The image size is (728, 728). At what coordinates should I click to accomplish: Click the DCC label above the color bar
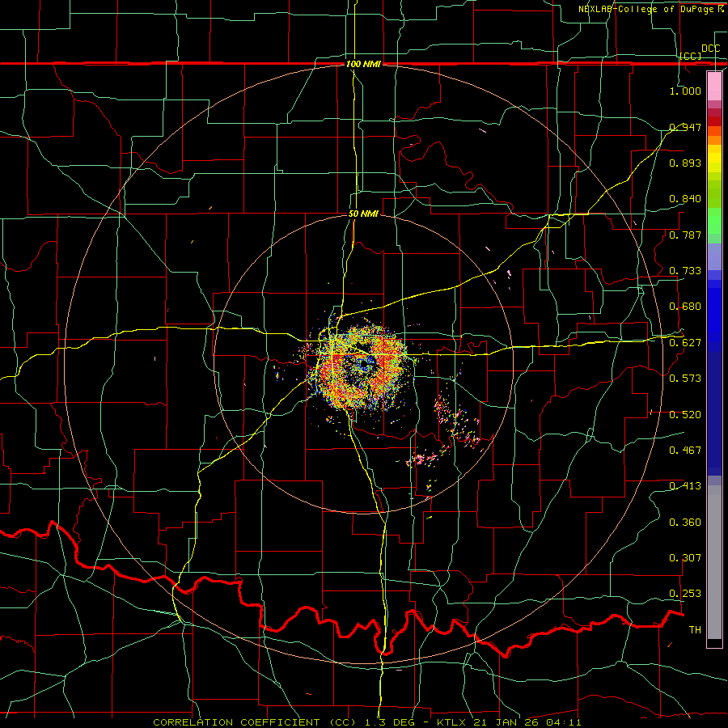[711, 49]
